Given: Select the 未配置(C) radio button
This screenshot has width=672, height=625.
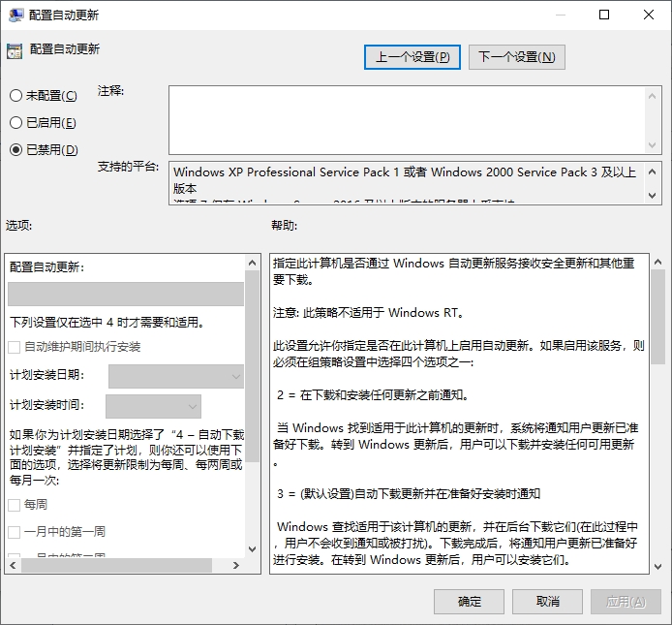Looking at the screenshot, I should coord(15,95).
